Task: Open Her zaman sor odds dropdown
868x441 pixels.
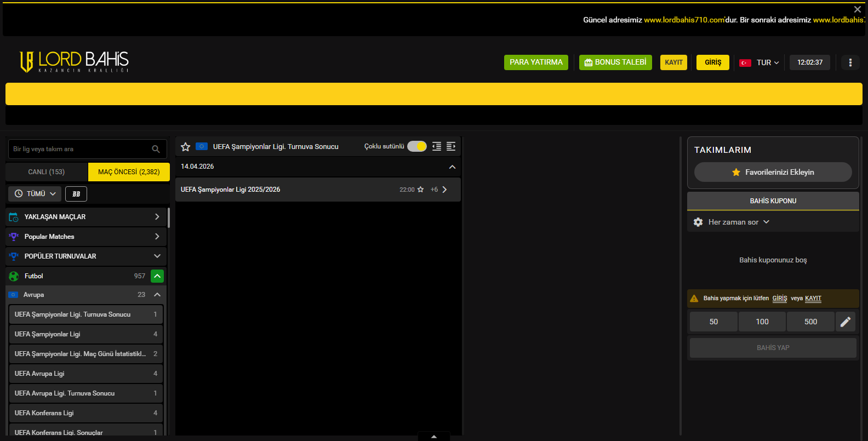Action: (x=739, y=222)
